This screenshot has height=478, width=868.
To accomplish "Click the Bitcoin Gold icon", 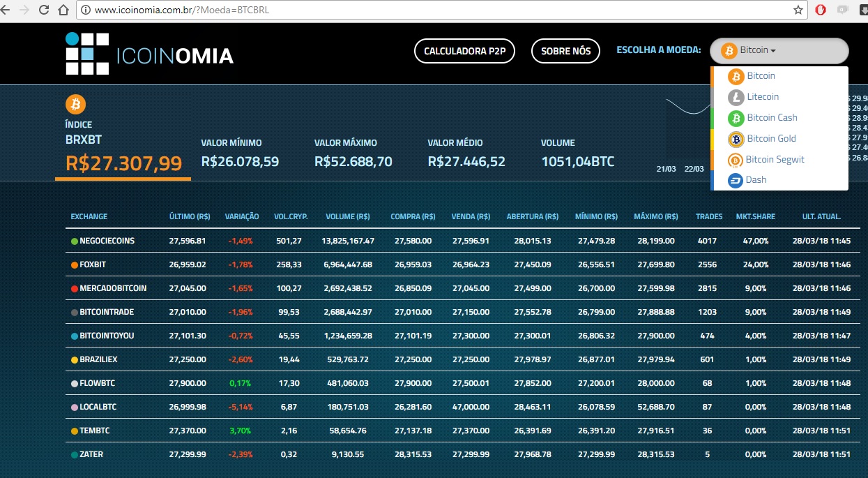I will [736, 139].
